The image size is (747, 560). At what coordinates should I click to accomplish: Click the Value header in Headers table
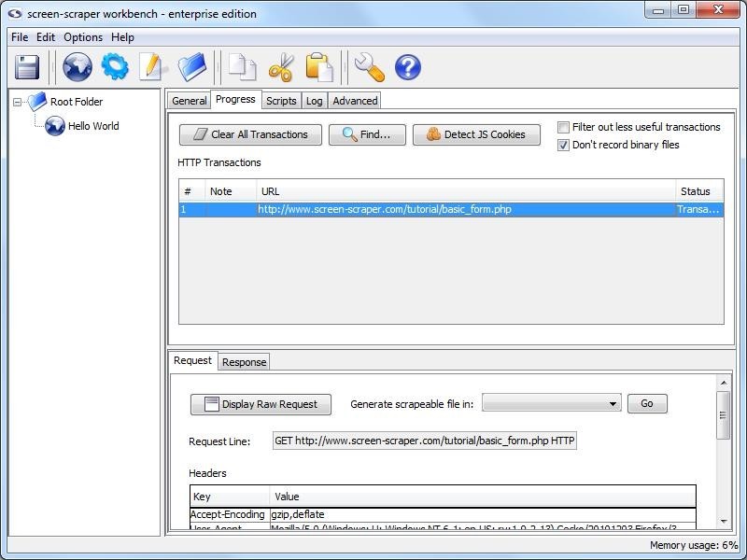pos(483,497)
